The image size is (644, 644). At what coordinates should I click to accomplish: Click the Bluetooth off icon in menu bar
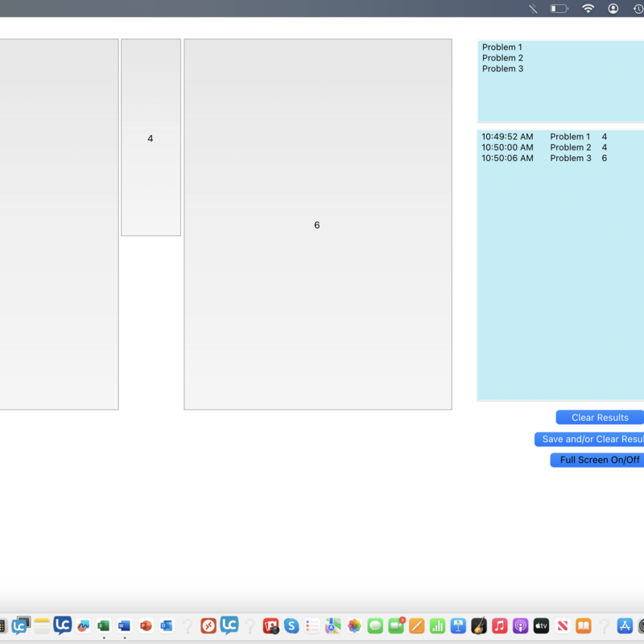click(x=533, y=9)
